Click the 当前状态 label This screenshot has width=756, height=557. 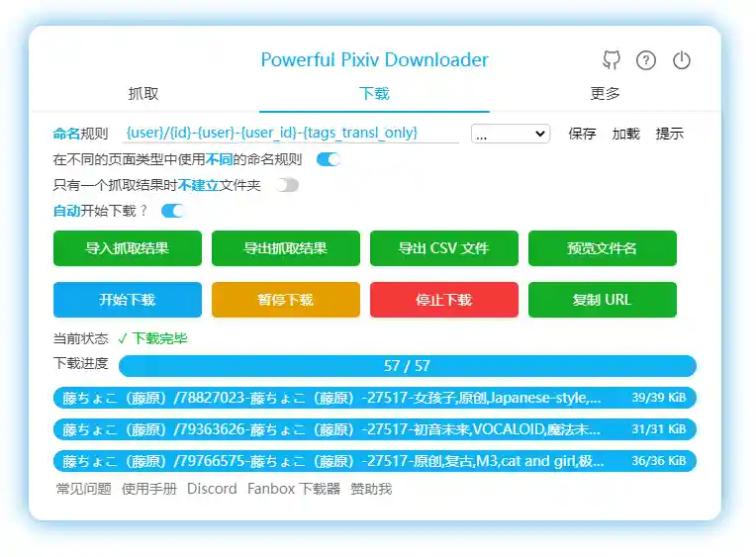point(80,338)
